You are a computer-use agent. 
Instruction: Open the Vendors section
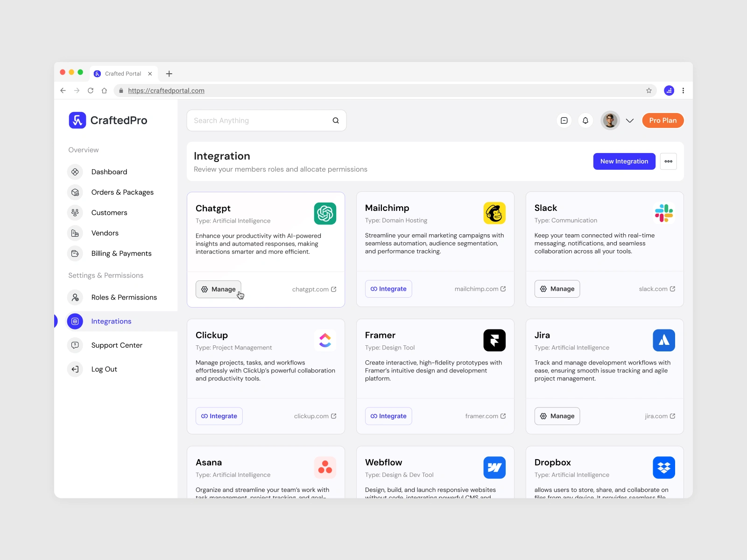[105, 233]
